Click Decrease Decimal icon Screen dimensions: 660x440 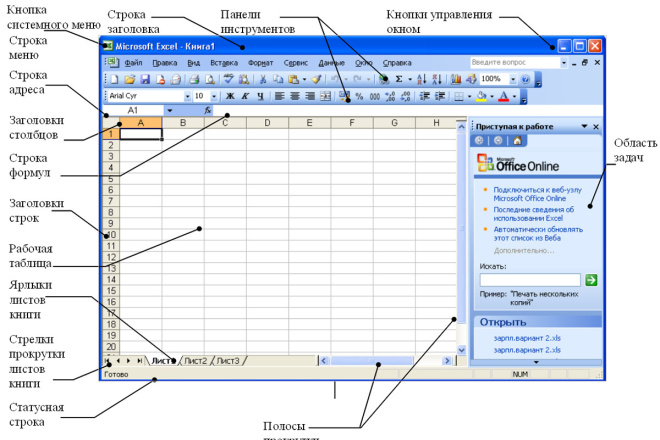tap(405, 96)
